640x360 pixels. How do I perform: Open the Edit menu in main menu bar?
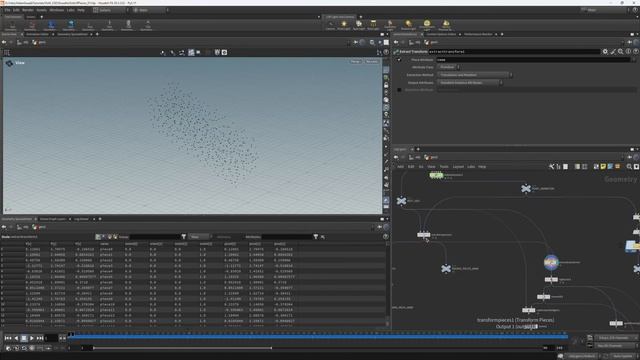click(x=16, y=10)
